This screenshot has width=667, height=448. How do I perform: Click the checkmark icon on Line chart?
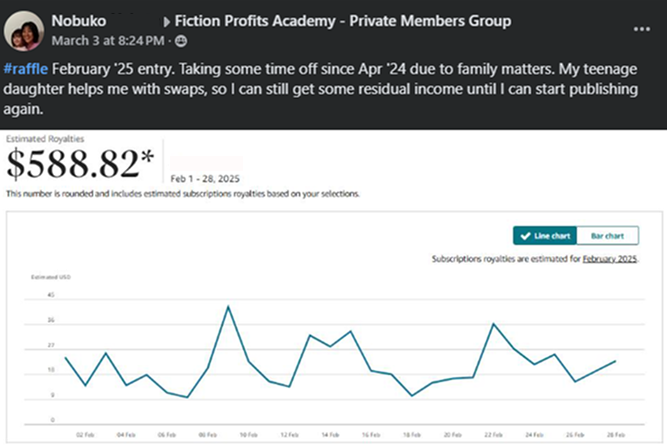coord(526,236)
